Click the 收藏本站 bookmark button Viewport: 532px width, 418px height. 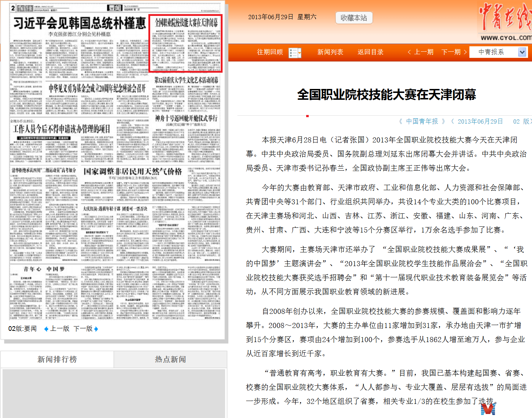354,18
